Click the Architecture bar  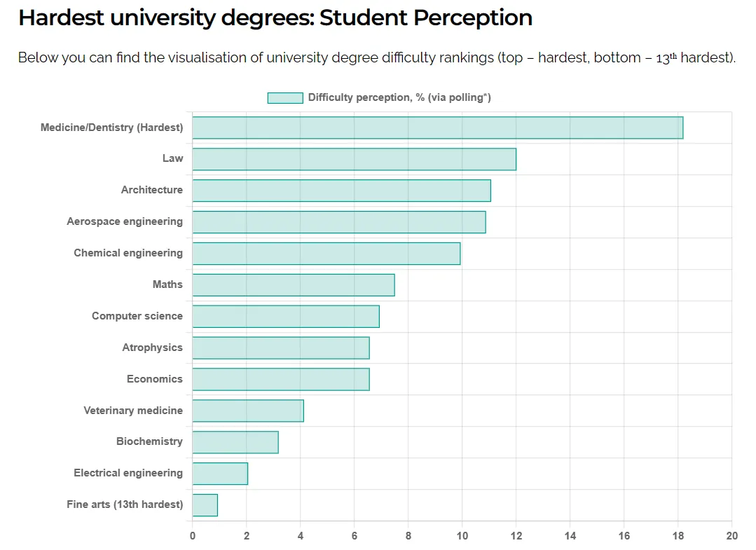coord(341,191)
